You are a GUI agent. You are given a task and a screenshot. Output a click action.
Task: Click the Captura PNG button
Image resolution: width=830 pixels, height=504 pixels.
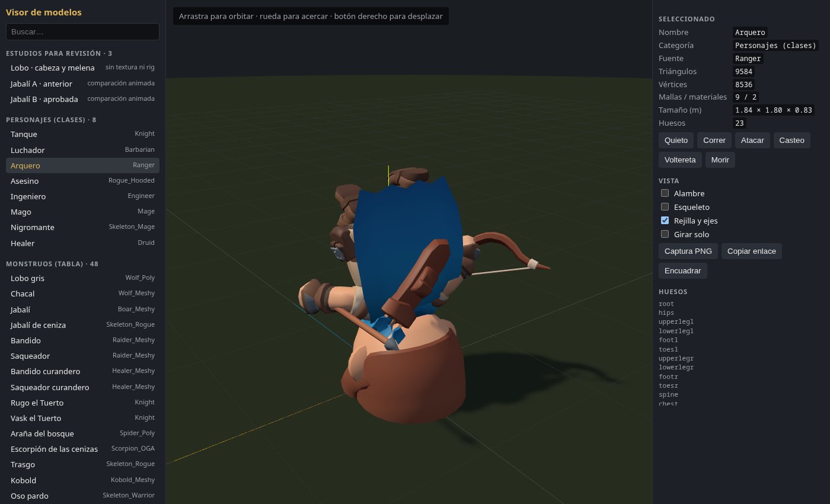coord(688,251)
